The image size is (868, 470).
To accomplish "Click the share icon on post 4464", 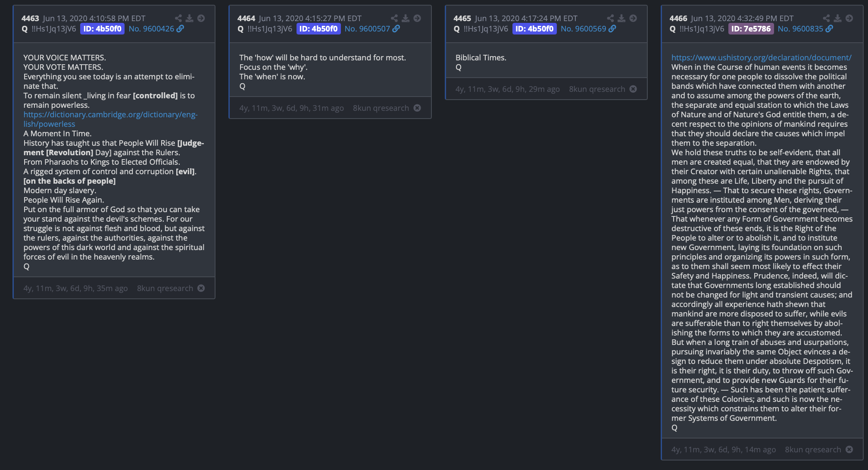I will tap(394, 18).
